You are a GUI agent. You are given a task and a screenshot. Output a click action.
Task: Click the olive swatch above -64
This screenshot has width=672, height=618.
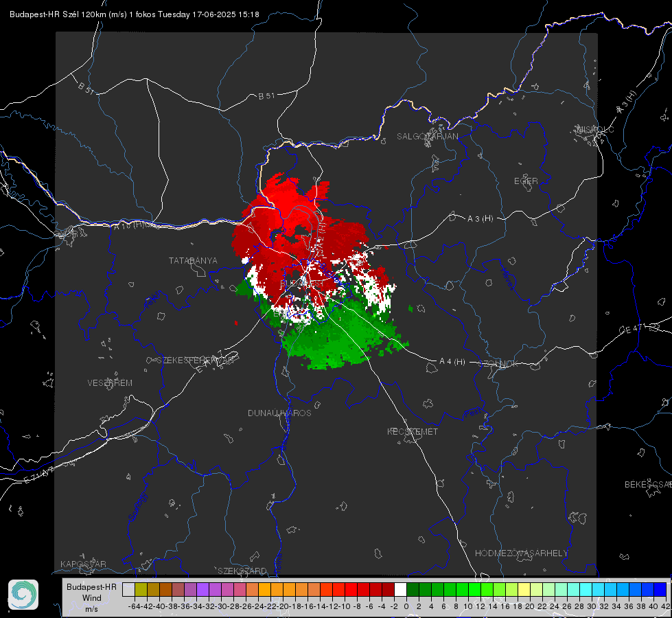point(141,589)
